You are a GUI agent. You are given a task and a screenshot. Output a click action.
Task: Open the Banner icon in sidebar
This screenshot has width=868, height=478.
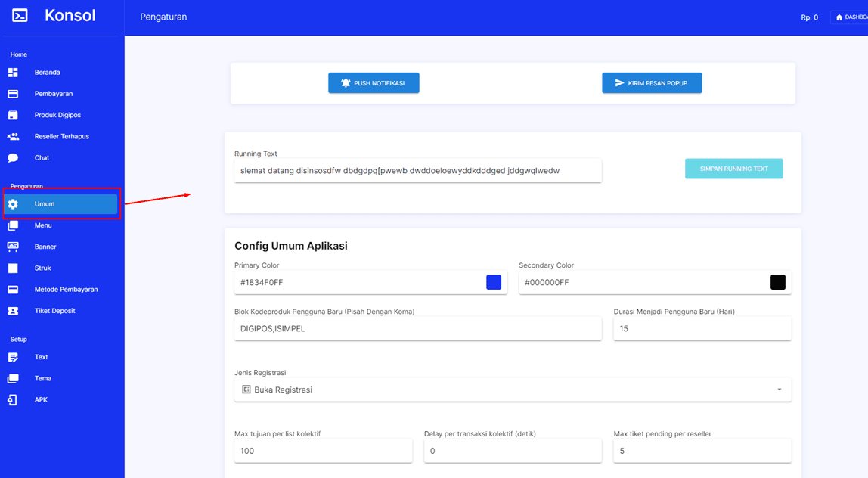click(x=13, y=247)
